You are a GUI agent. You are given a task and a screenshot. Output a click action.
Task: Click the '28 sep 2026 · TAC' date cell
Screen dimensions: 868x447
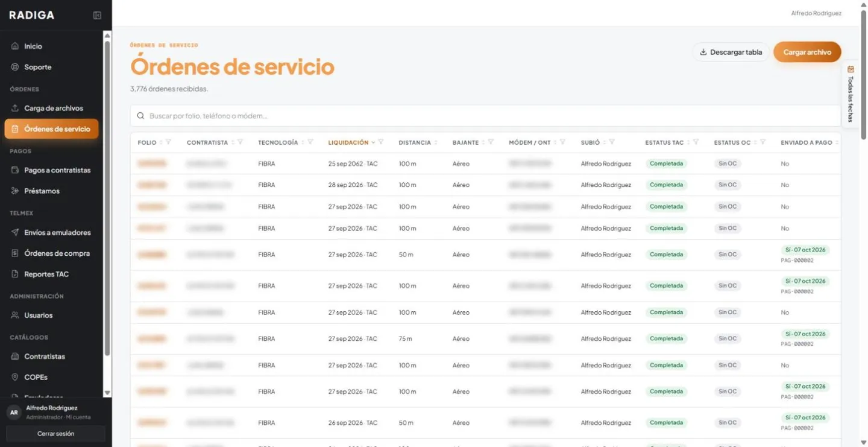point(353,185)
